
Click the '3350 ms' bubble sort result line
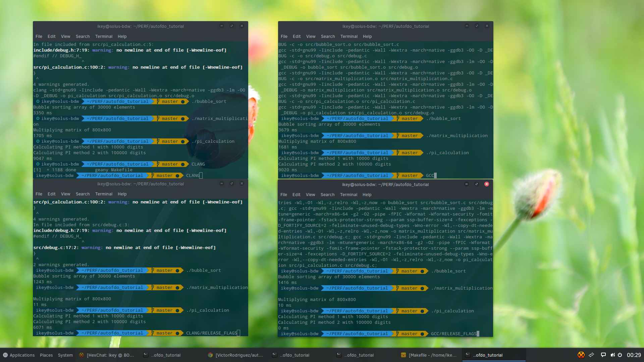coord(43,113)
